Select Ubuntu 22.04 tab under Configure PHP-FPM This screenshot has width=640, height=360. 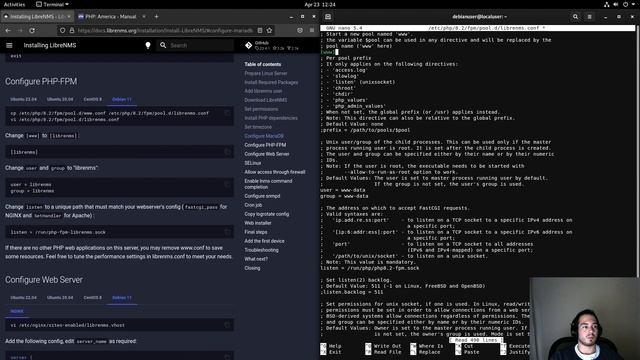(24, 99)
